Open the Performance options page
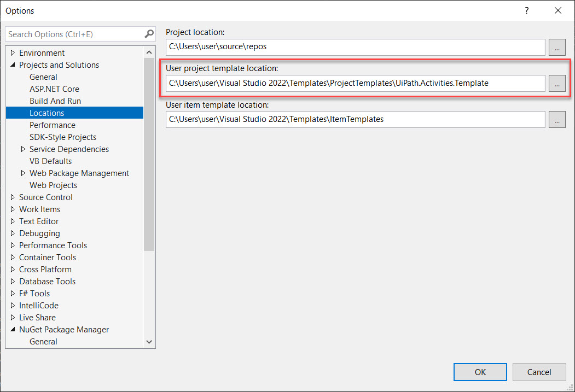Screen dimensions: 575x392 click(52, 125)
